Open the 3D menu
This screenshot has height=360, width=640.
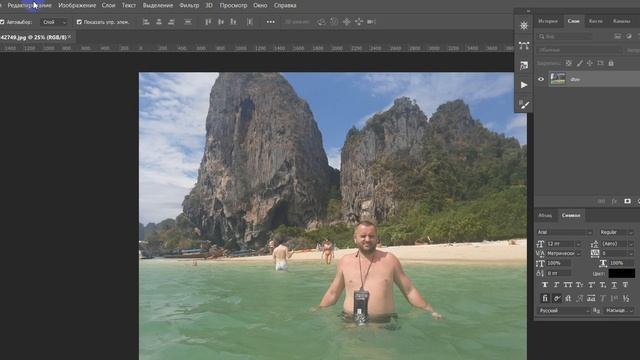pyautogui.click(x=209, y=5)
